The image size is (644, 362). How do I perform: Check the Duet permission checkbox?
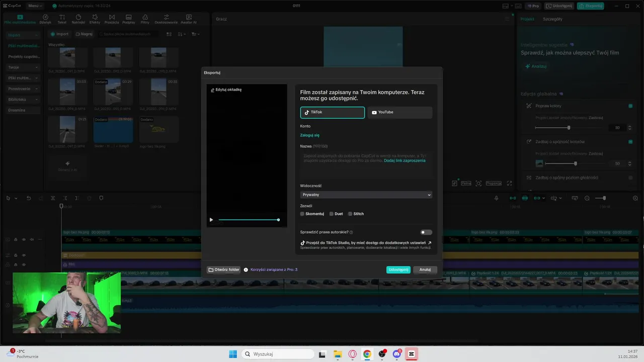coord(332,214)
